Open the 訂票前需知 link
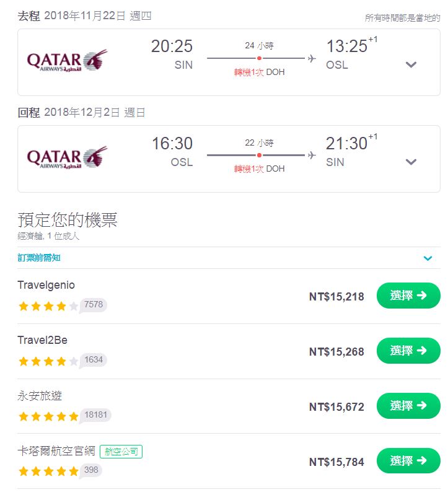448x500 pixels. [39, 258]
